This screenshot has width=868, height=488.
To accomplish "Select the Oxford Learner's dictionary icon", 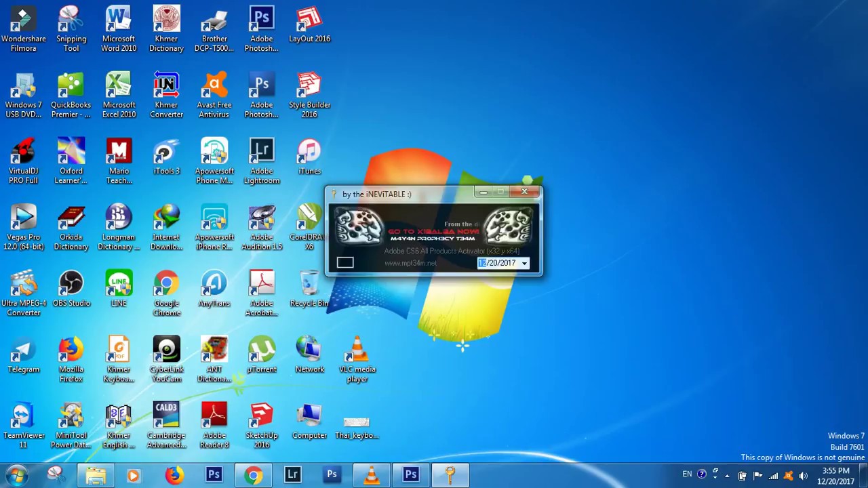I will point(71,161).
